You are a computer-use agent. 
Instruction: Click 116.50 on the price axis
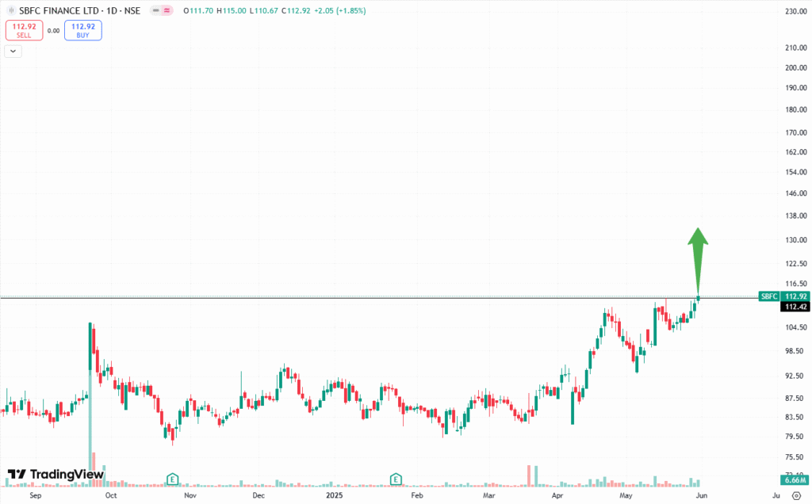click(796, 284)
